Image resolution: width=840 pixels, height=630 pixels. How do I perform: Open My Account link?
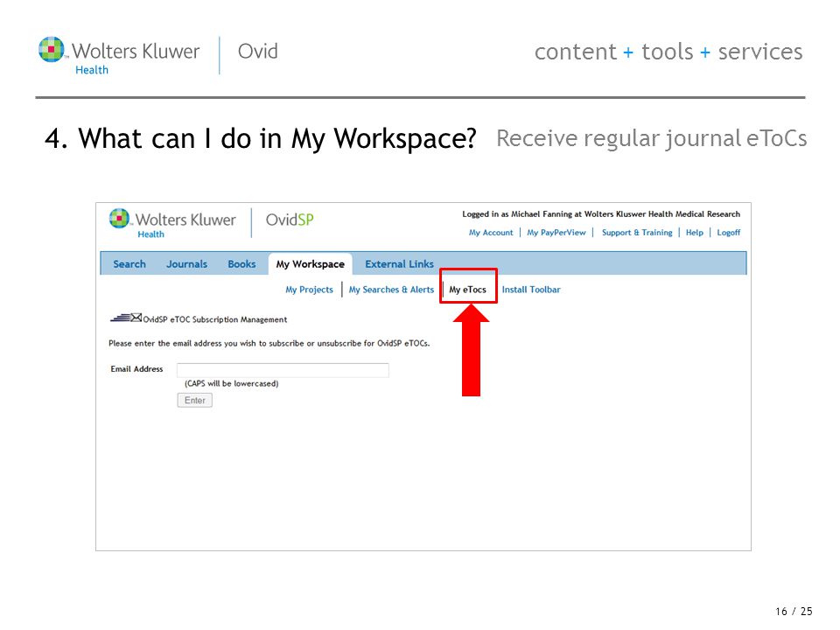491,233
